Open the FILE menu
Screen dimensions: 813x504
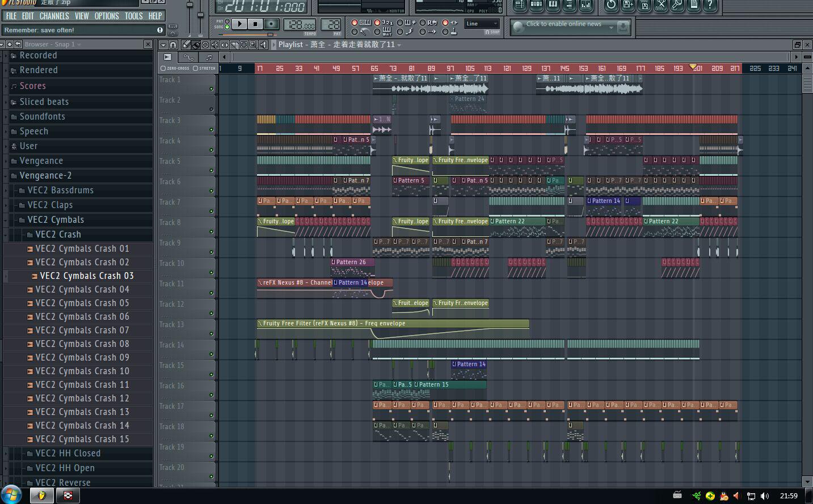11,16
